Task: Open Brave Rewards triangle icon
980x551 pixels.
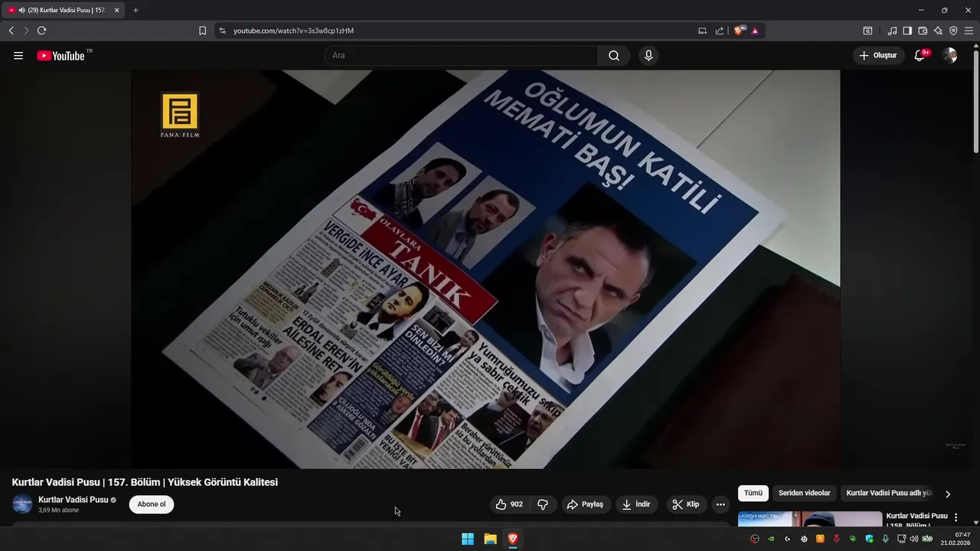Action: pyautogui.click(x=755, y=31)
